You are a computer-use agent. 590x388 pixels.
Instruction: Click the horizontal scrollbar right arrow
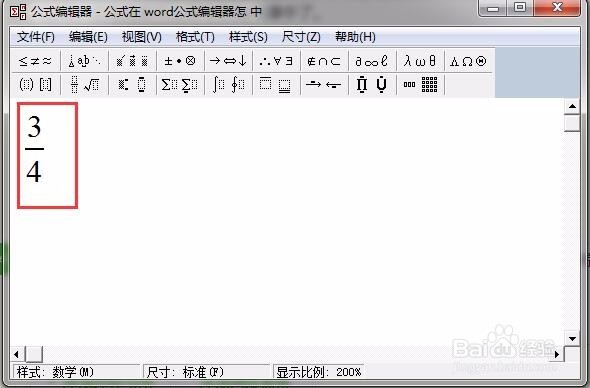[x=557, y=354]
